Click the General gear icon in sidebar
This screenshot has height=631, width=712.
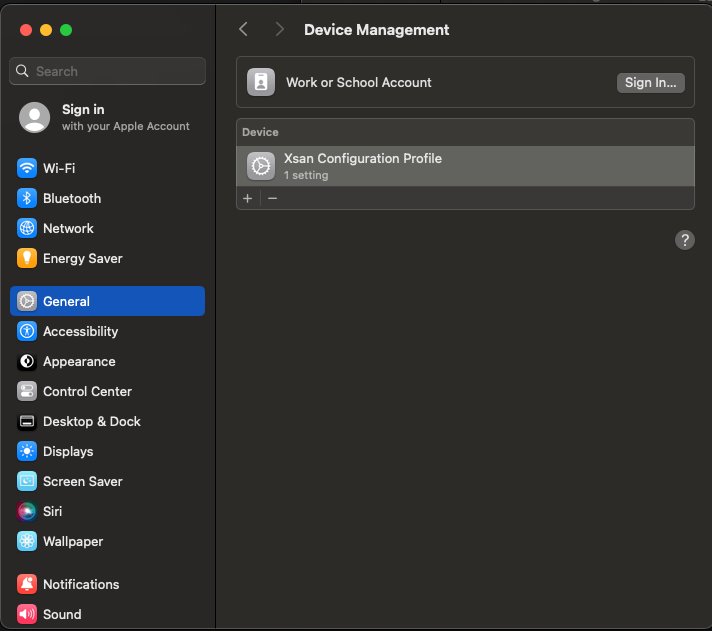click(27, 301)
